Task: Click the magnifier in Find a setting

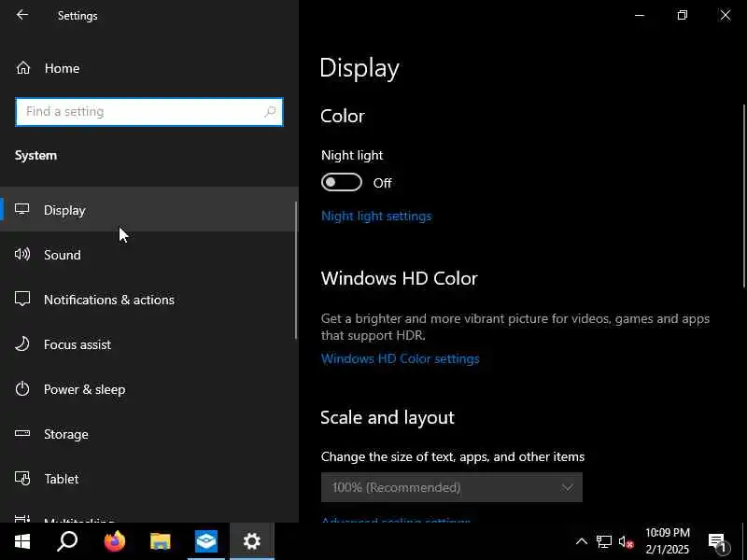Action: [x=270, y=112]
